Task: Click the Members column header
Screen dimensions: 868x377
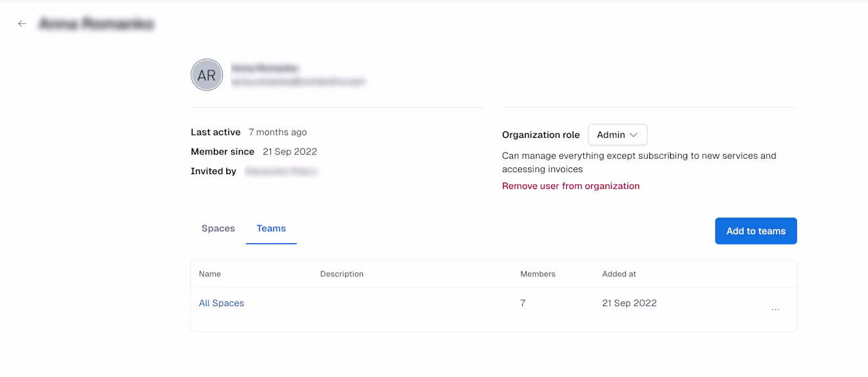Action: [x=538, y=274]
